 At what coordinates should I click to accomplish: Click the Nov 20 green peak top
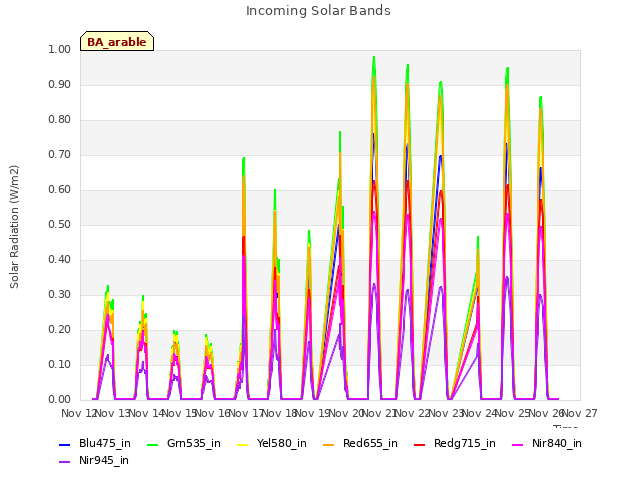click(374, 57)
